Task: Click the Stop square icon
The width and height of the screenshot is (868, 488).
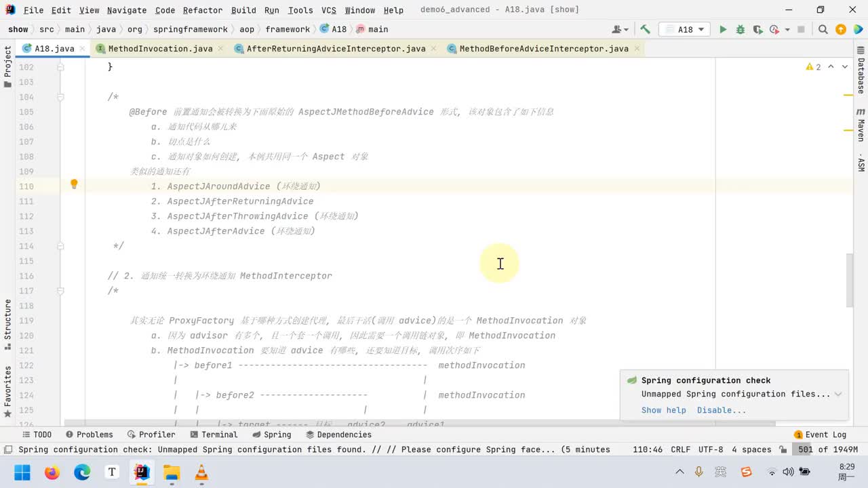Action: pyautogui.click(x=801, y=29)
